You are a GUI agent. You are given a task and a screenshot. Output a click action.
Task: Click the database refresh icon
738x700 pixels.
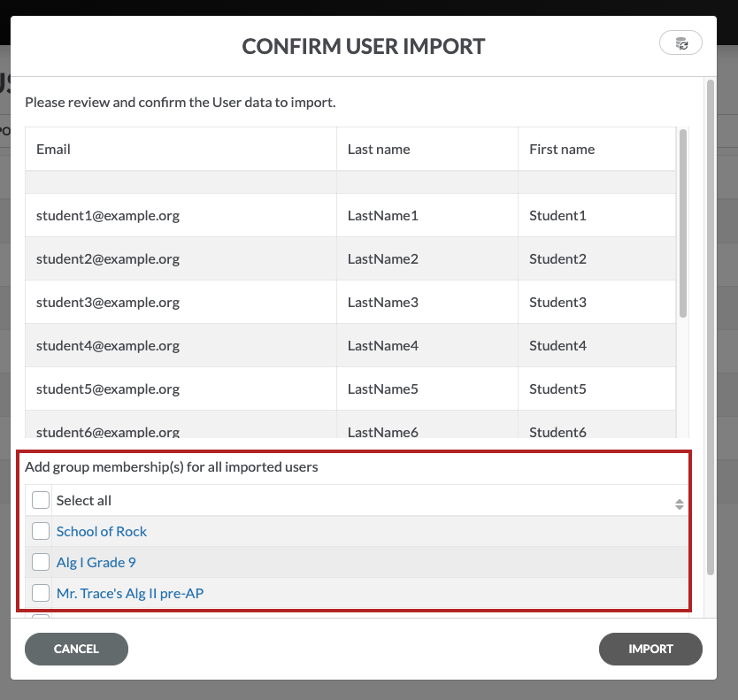point(680,43)
